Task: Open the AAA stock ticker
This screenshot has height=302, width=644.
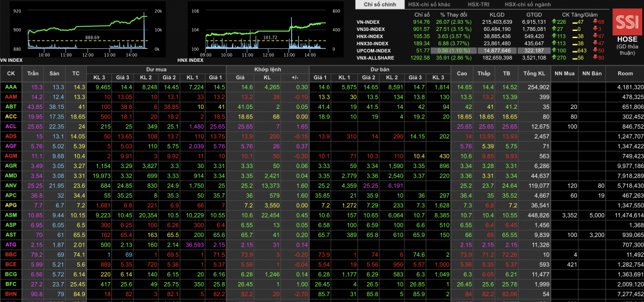Action: click(x=11, y=87)
